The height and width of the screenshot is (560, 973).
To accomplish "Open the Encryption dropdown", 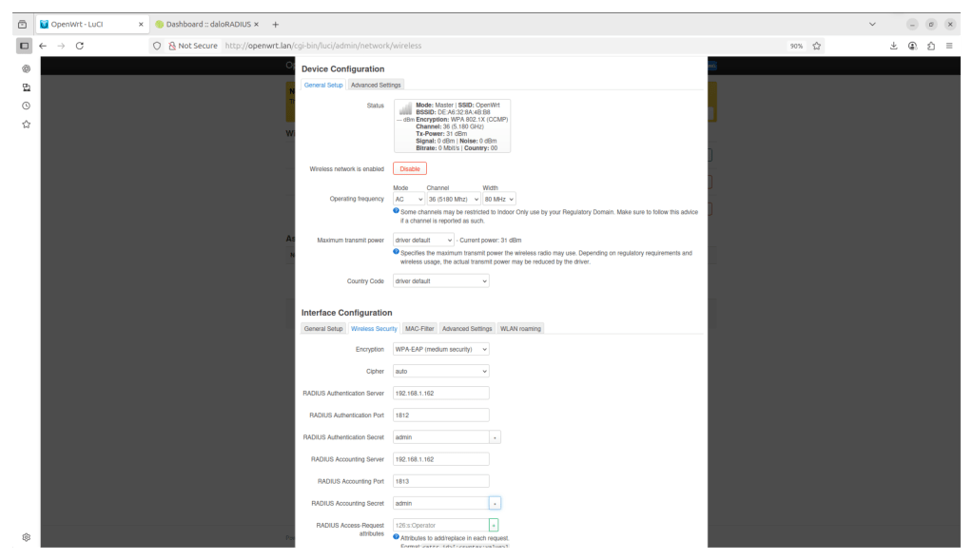I will (440, 349).
